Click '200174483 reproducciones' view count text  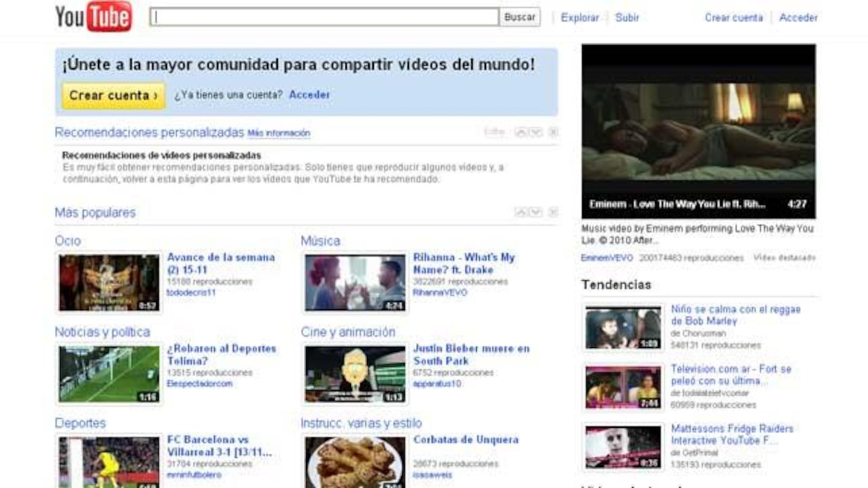[691, 258]
